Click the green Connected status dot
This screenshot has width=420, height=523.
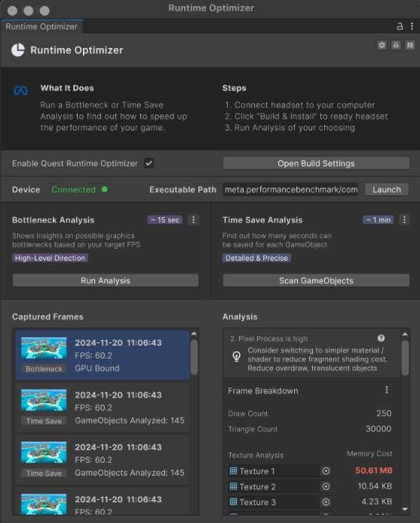pos(105,189)
